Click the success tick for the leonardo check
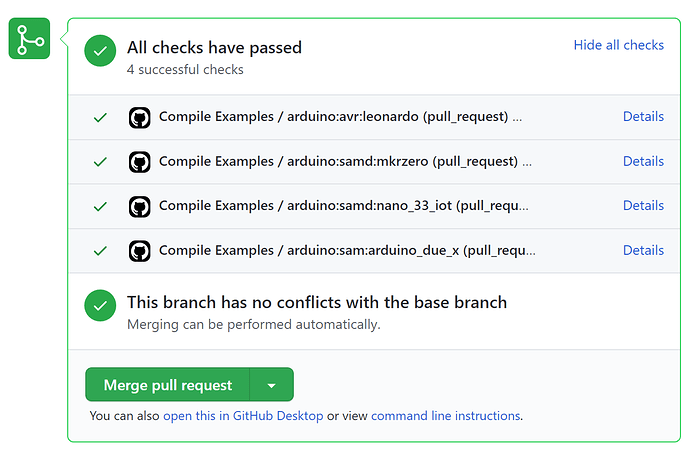Image resolution: width=689 pixels, height=459 pixels. 100,117
